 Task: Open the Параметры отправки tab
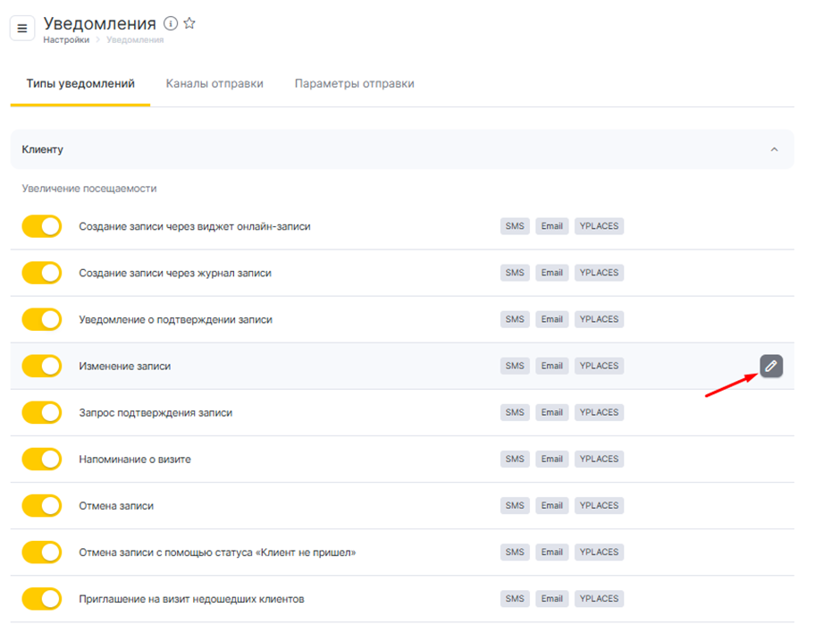point(354,84)
